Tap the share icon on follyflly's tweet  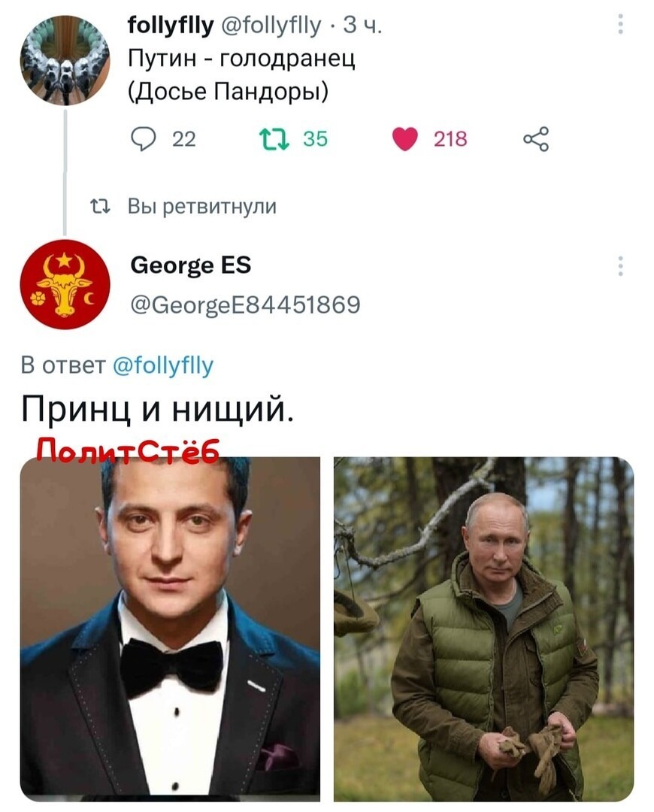[x=536, y=139]
